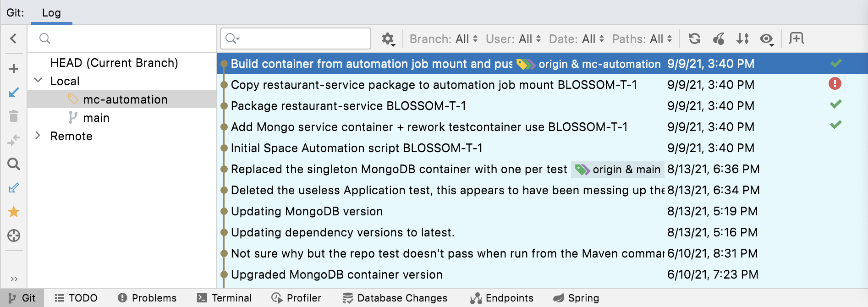868x307 pixels.
Task: Open the Problems tool window
Action: point(147,298)
